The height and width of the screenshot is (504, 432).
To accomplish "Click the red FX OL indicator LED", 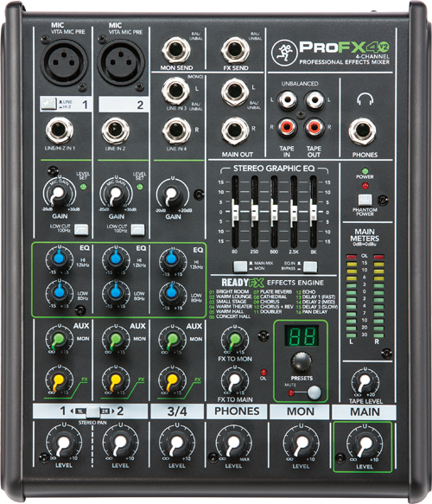I will click(x=264, y=373).
